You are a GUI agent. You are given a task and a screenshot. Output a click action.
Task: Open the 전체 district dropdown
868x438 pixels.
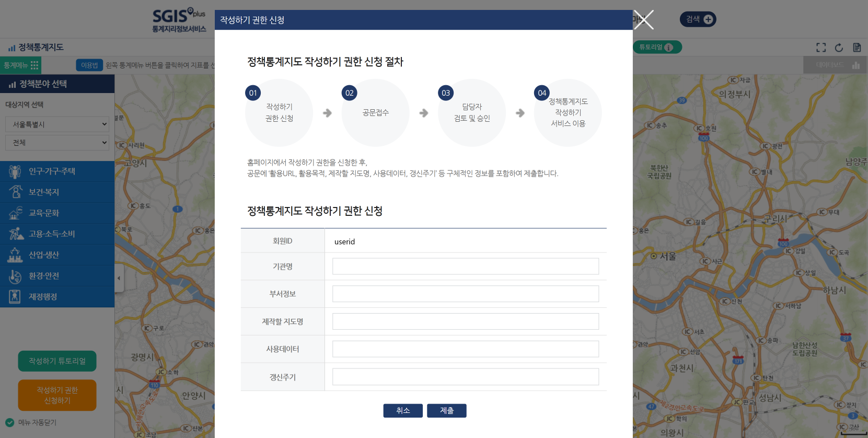(57, 142)
